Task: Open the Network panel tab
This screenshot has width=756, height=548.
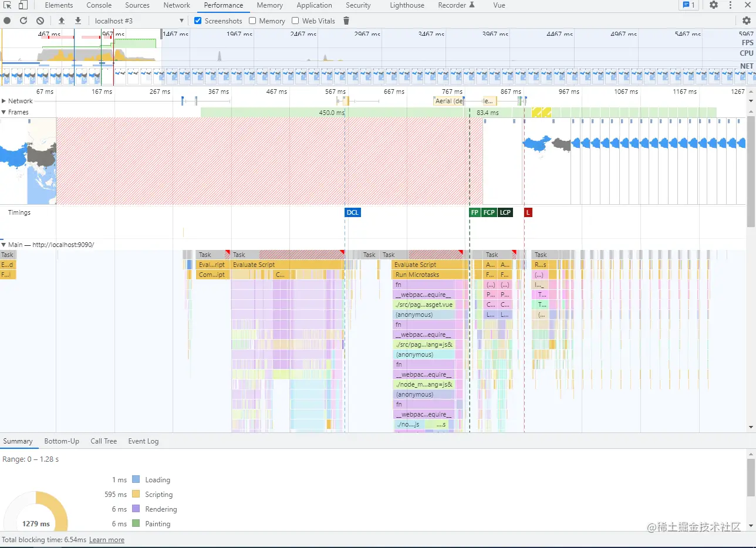Action: click(177, 5)
